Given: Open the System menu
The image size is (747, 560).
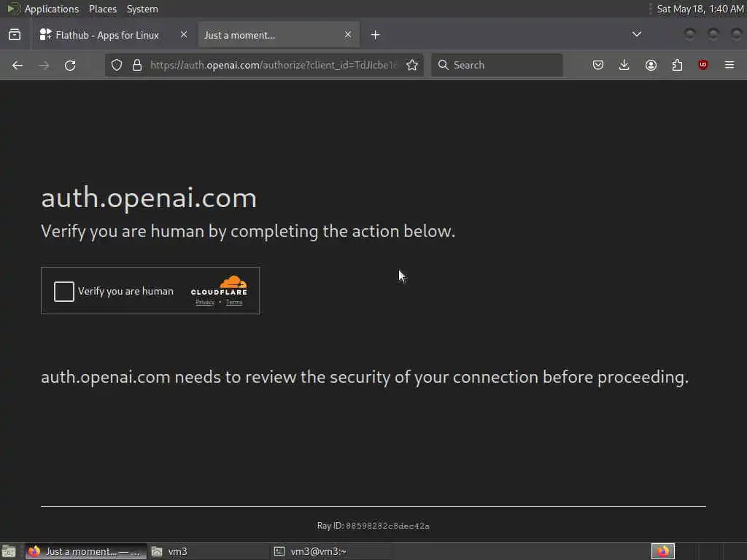Looking at the screenshot, I should [142, 9].
